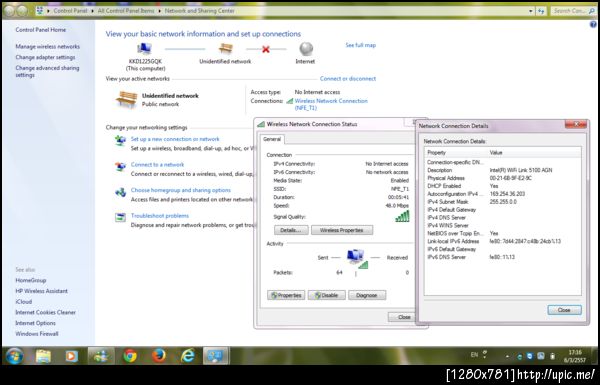Select the IPv6 DNS Server row

[502, 257]
